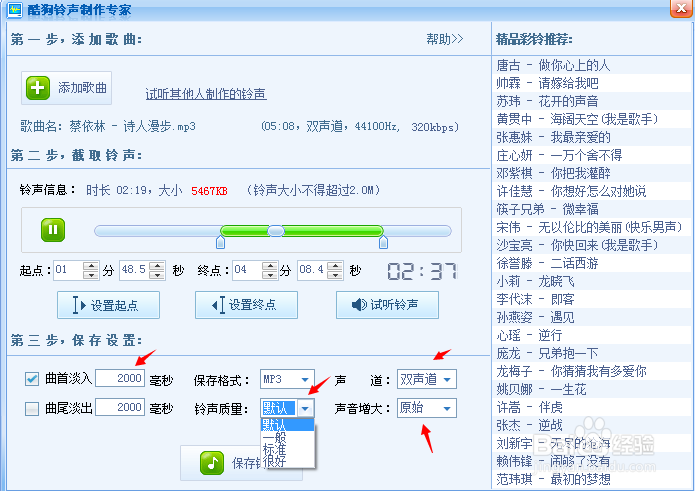Image resolution: width=695 pixels, height=491 pixels.
Task: Click the 设置终点 button
Action: pyautogui.click(x=246, y=305)
